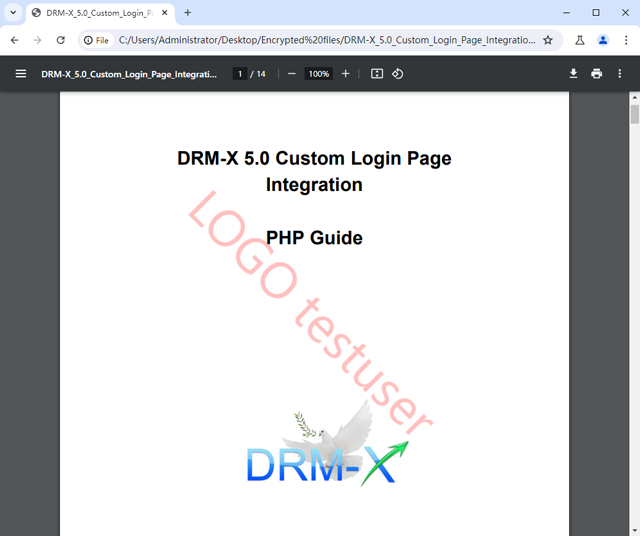Image resolution: width=640 pixels, height=536 pixels.
Task: Click the PDF title in toolbar
Action: [129, 74]
